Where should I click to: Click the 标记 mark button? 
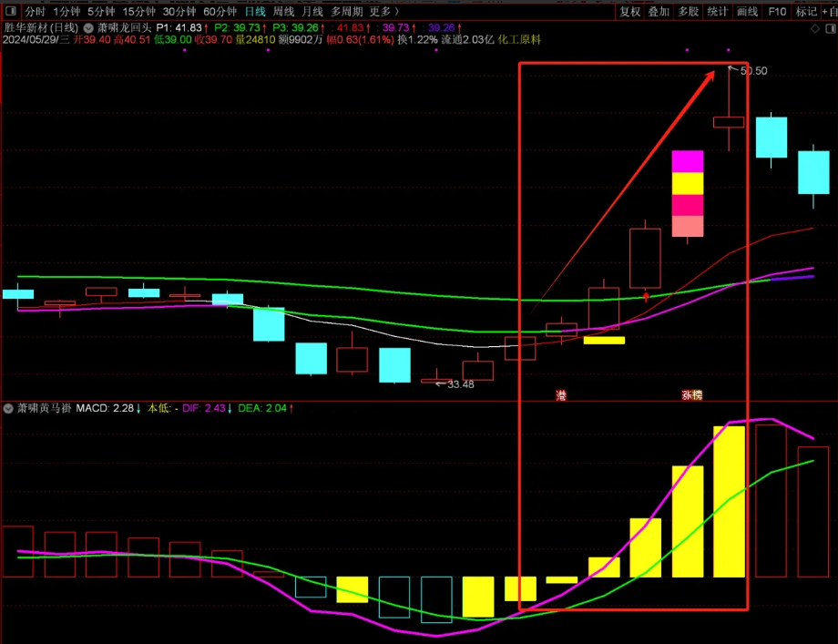(806, 12)
